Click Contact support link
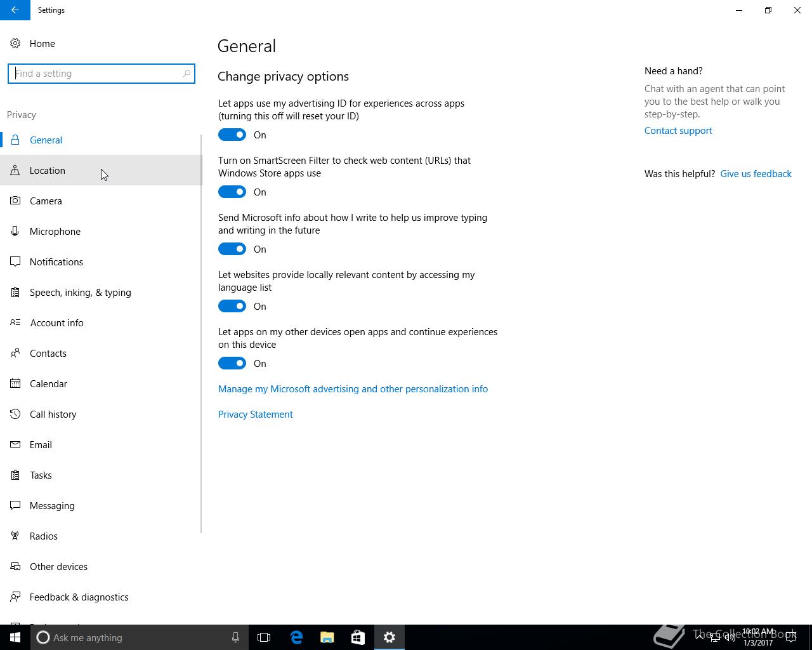 click(678, 131)
